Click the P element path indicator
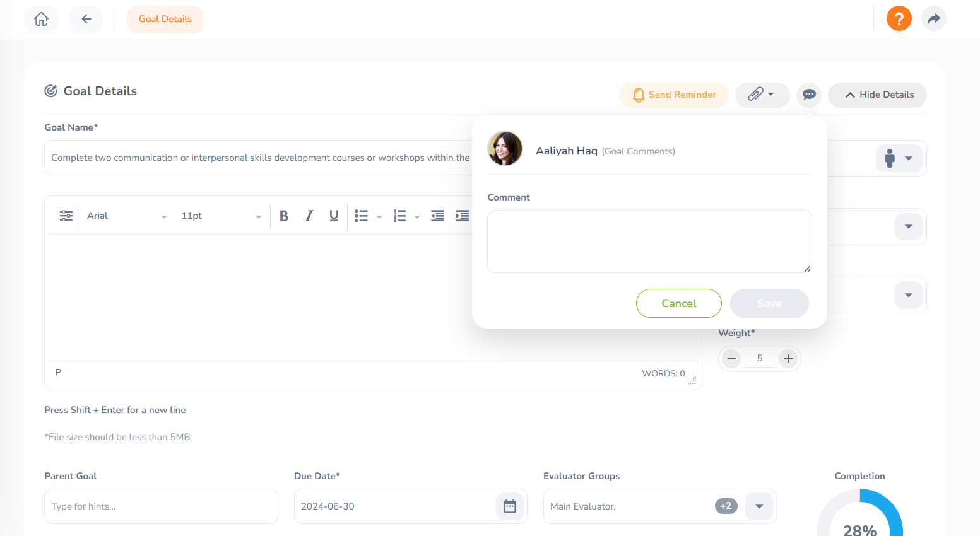Viewport: 980px width, 536px height. (58, 372)
